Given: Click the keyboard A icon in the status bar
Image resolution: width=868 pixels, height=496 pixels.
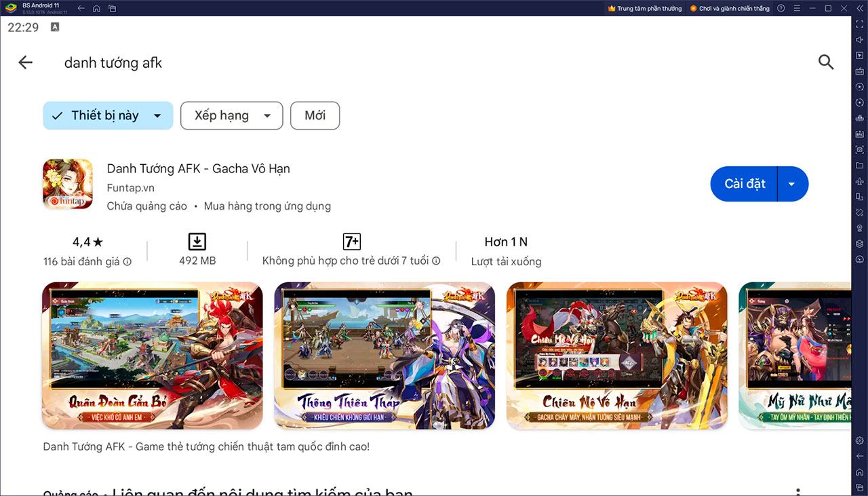Looking at the screenshot, I should pos(55,27).
